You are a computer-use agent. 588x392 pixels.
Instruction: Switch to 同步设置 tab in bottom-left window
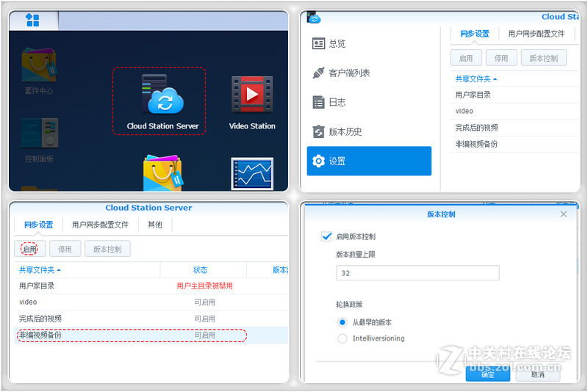39,225
